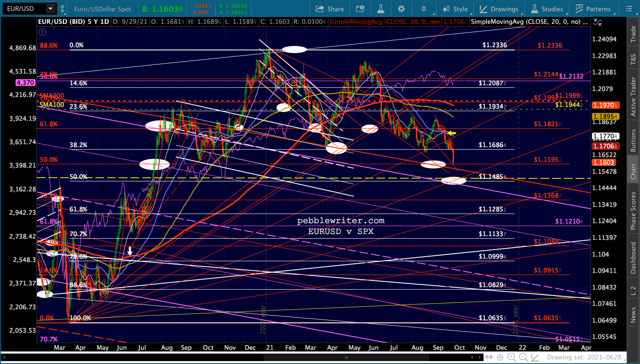Click the pebblewriter.com chart label
Viewport: 640px width, 364px height.
pos(340,221)
